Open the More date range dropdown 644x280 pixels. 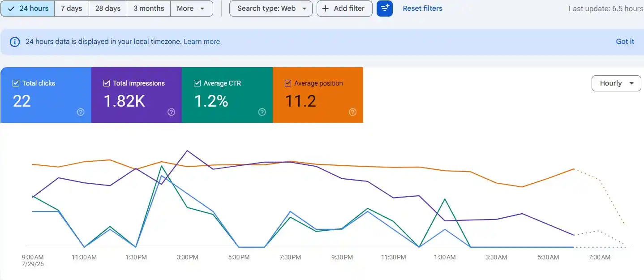click(191, 9)
